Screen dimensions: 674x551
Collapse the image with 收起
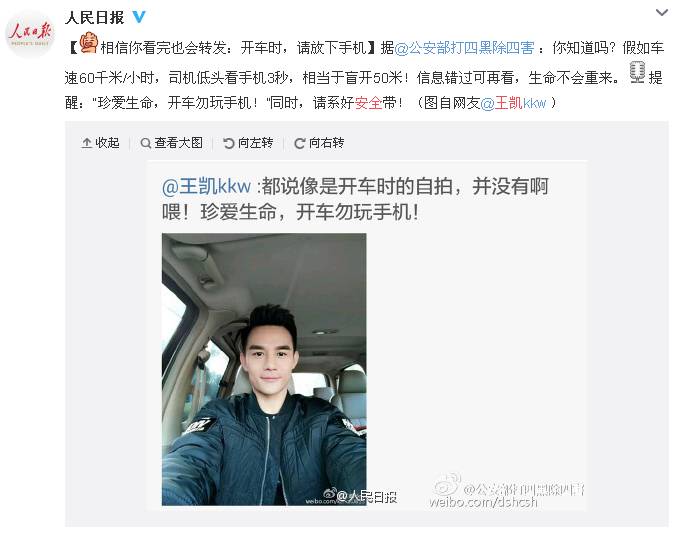pyautogui.click(x=100, y=143)
